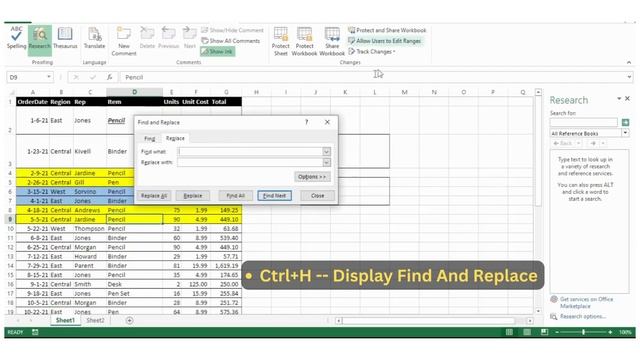
Task: Switch to the Sheet2 tab
Action: coord(96,320)
